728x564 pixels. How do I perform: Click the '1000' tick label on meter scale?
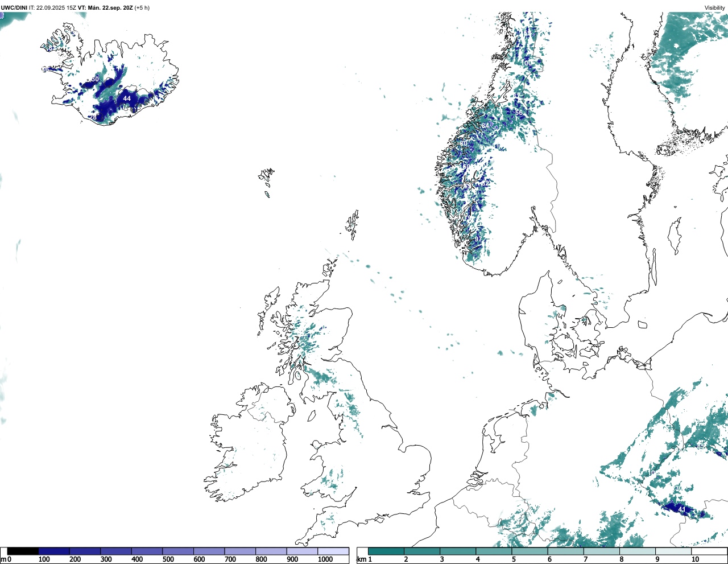pyautogui.click(x=325, y=559)
